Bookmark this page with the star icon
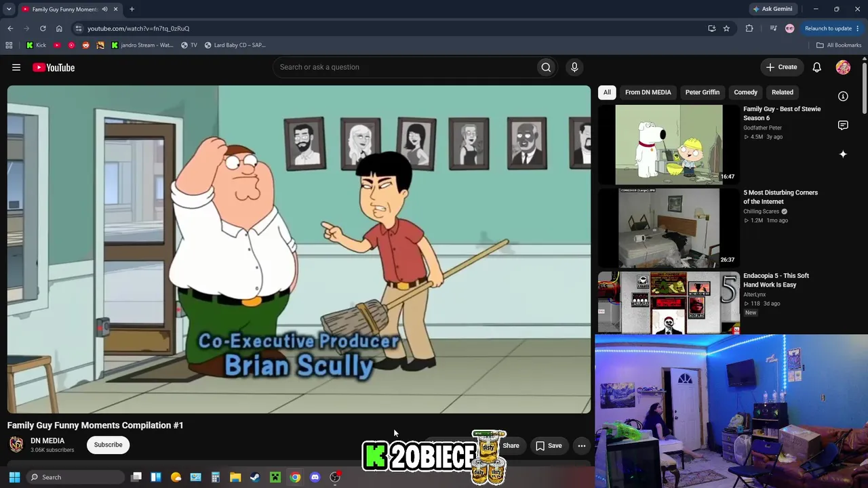868x488 pixels. [726, 28]
